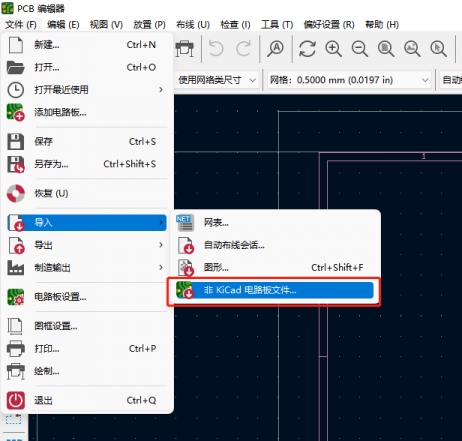Viewport: 462px width, 441px height.
Task: Click 电路板设置... menu entry
Action: point(87,297)
